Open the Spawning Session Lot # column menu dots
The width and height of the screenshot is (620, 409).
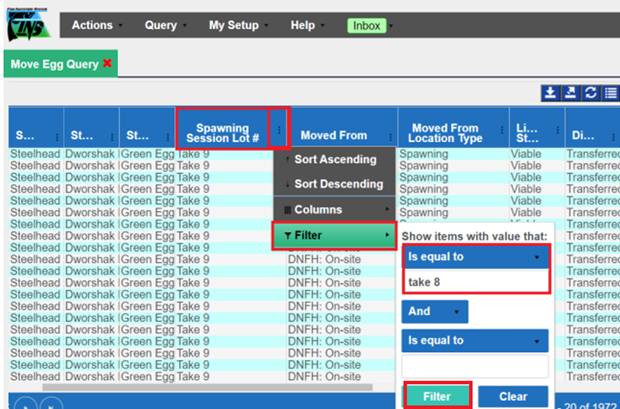click(x=279, y=130)
